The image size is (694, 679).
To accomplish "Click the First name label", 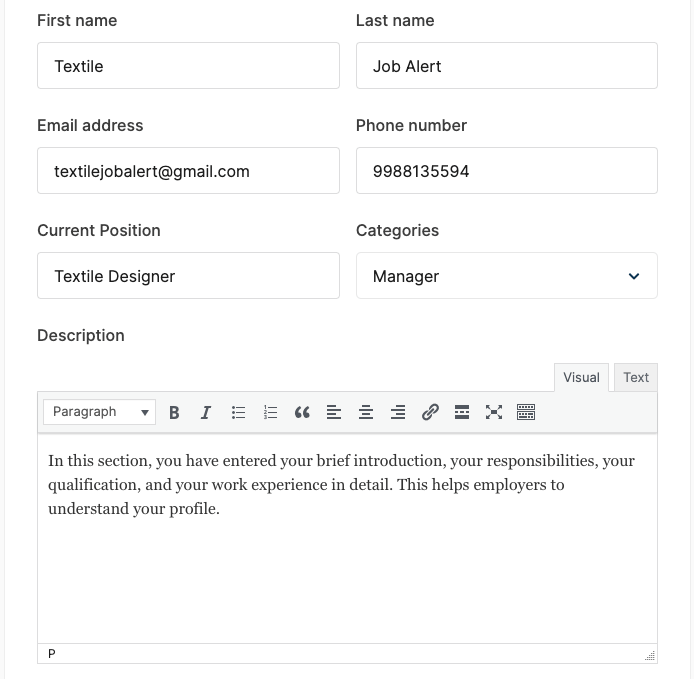I will coord(77,21).
